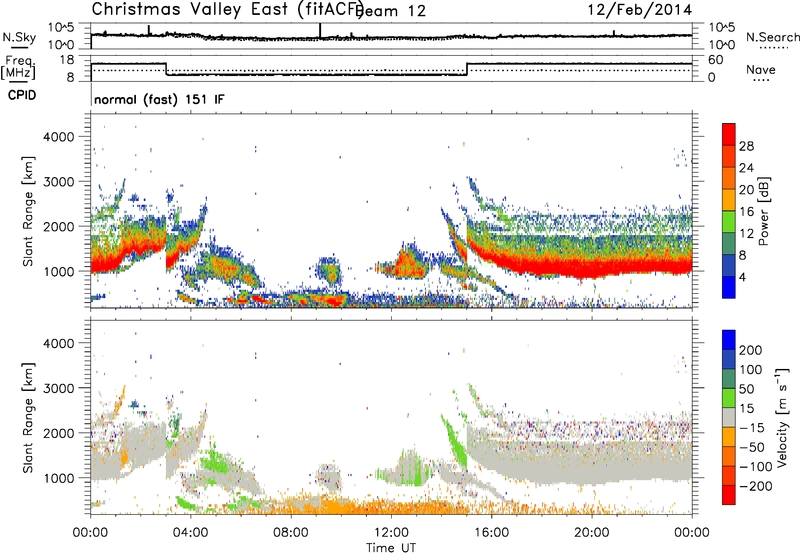Click the "60" value on the Nave axis
Viewport: 800px width, 554px height.
point(715,60)
